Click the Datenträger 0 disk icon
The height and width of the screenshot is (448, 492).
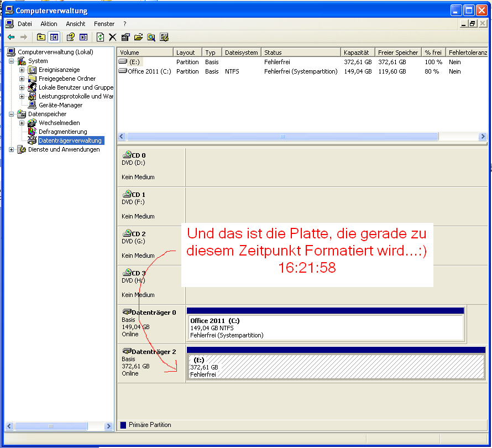click(127, 312)
